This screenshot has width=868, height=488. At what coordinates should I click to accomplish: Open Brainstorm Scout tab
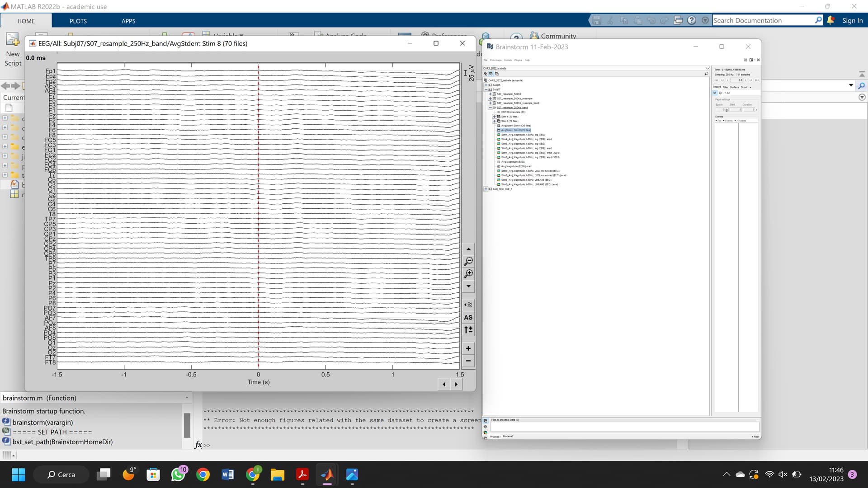point(744,87)
